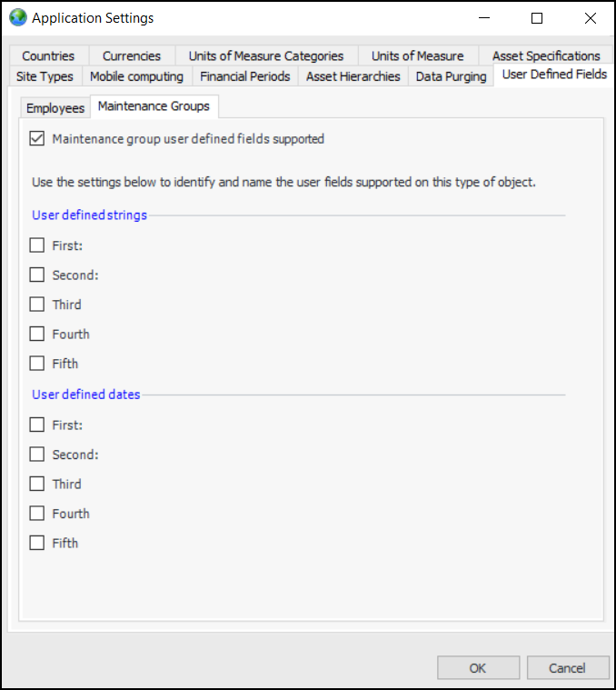Open the Countries tab

[x=49, y=56]
